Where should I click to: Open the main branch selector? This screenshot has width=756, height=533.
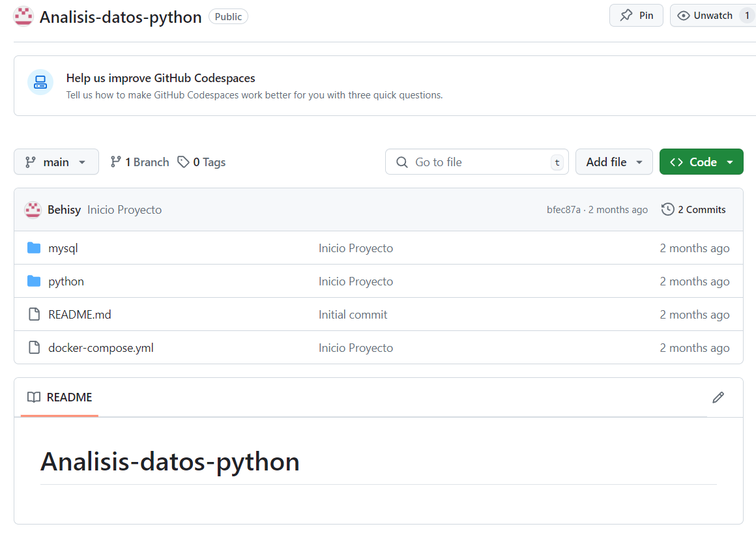pyautogui.click(x=56, y=162)
